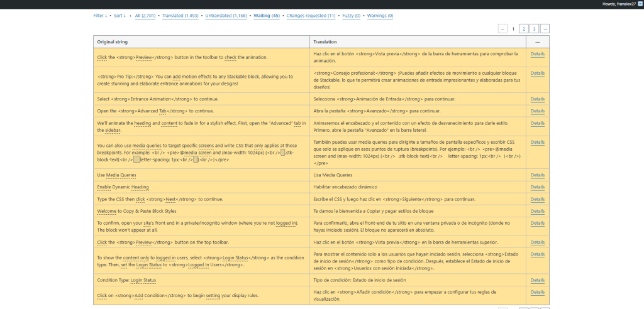The height and width of the screenshot is (309, 644).
Task: Click the dash column header above Details
Action: (537, 42)
